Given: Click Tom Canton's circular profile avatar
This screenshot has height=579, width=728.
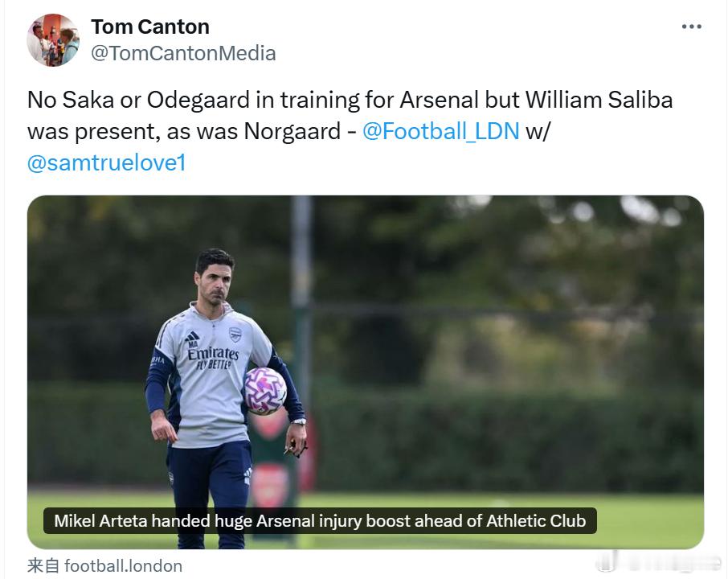Looking at the screenshot, I should click(x=53, y=40).
